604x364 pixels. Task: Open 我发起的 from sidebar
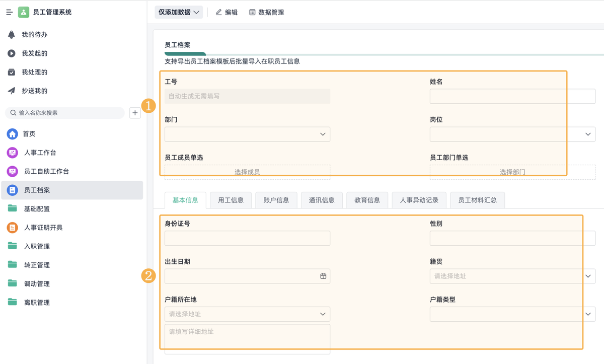tap(12, 53)
